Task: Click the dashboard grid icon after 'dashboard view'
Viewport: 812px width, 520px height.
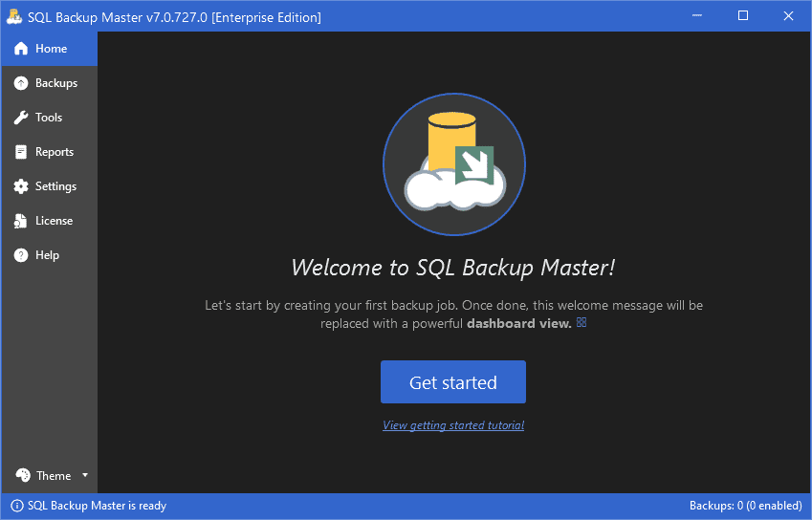Action: (x=582, y=323)
